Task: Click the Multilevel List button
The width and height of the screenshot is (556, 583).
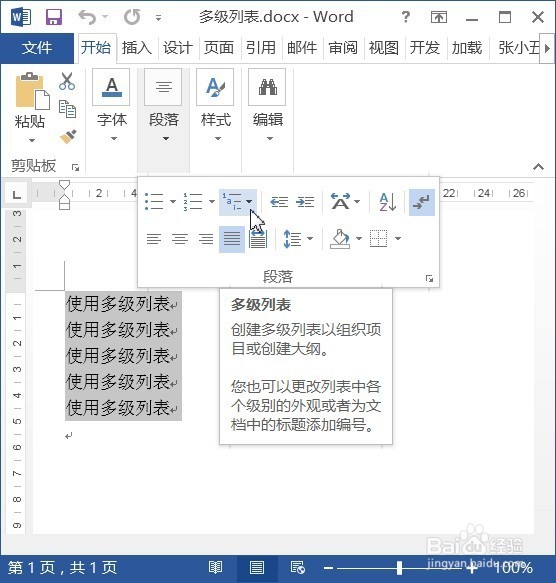Action: 238,202
